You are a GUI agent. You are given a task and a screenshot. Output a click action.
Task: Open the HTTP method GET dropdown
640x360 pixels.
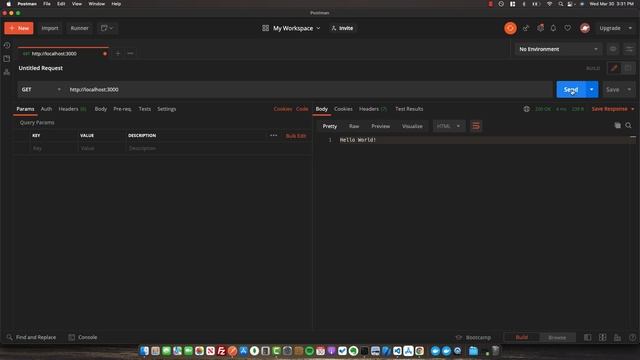point(41,89)
